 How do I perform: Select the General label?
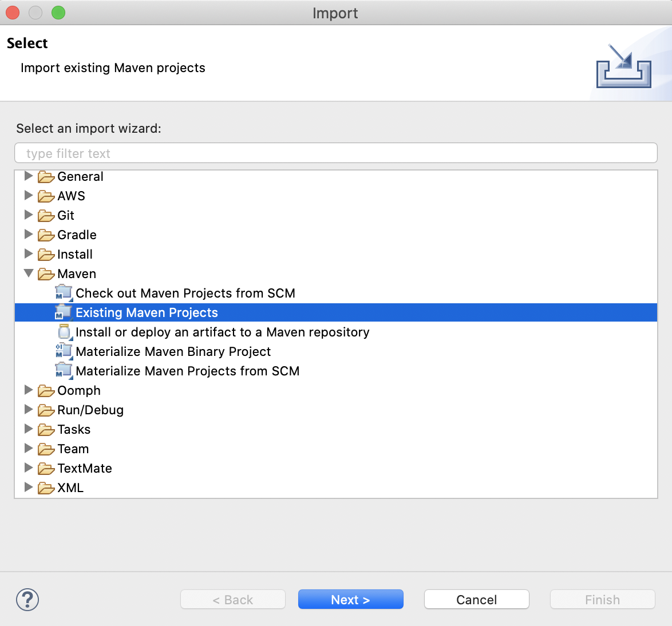tap(80, 177)
